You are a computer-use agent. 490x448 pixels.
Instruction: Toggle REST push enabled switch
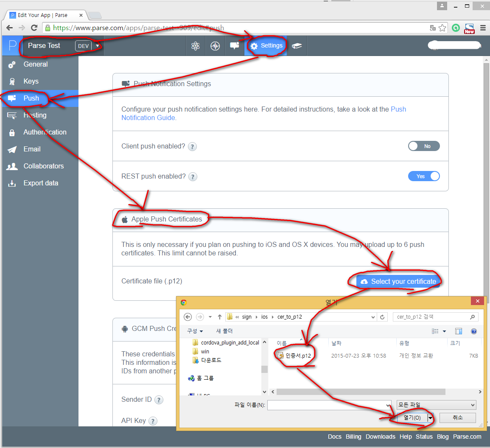[x=424, y=176]
